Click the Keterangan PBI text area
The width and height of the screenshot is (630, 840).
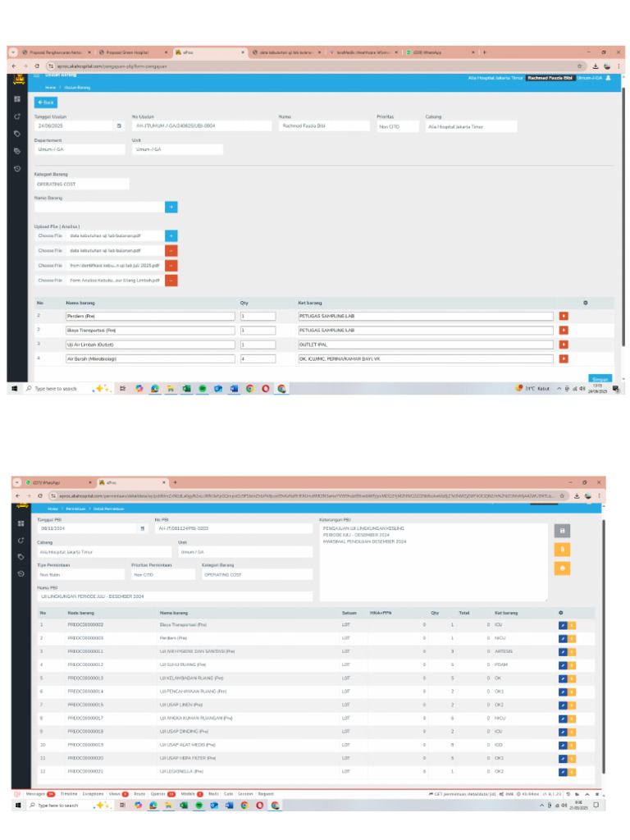433,563
